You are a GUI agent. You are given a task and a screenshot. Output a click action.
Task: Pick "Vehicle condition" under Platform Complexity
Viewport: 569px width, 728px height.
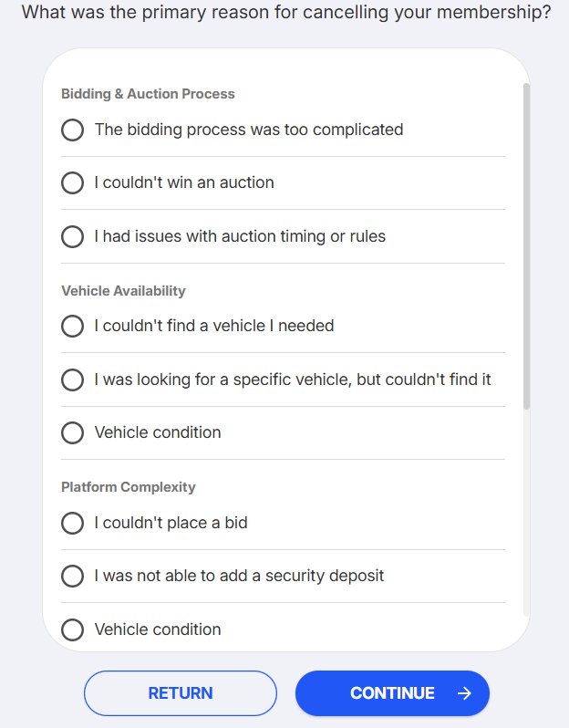(73, 629)
